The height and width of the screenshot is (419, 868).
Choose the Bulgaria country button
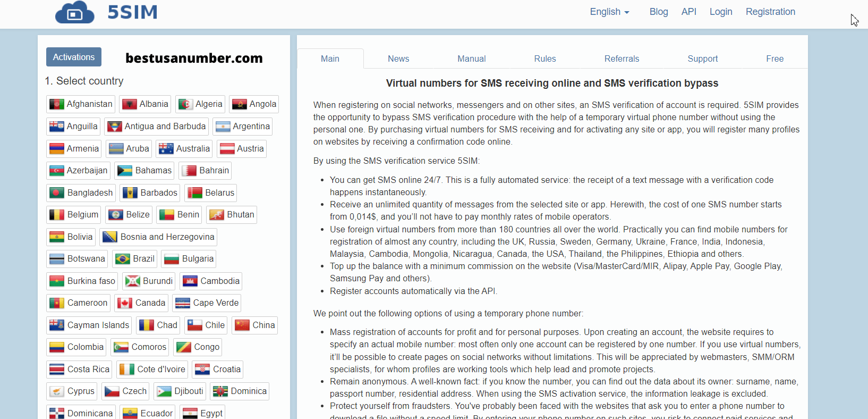click(x=189, y=259)
